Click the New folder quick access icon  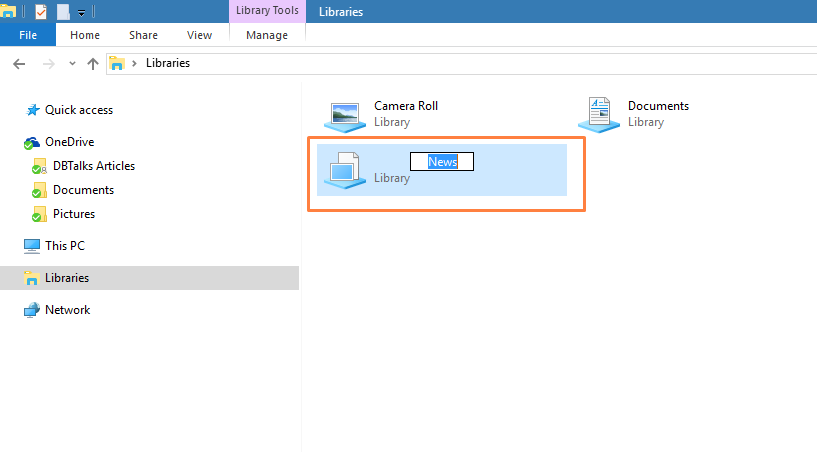63,11
